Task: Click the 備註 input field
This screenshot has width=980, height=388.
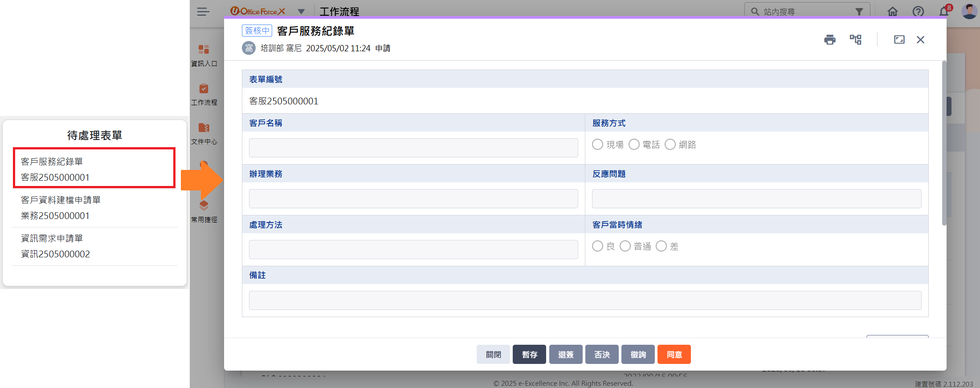Action: tap(585, 300)
